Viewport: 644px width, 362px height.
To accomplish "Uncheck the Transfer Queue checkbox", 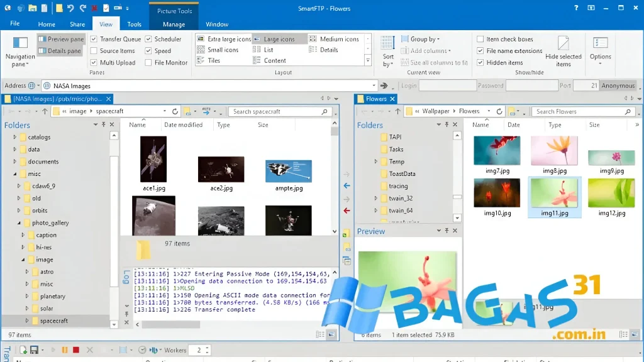I will pyautogui.click(x=94, y=39).
